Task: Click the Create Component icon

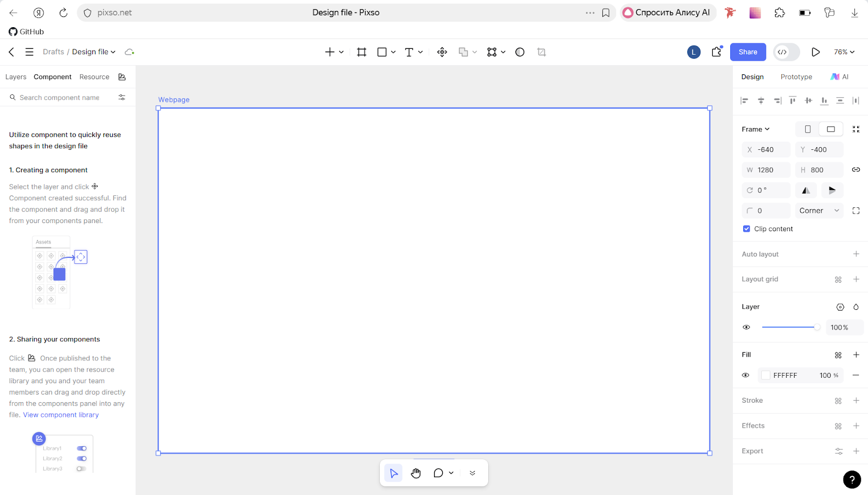Action: click(442, 52)
